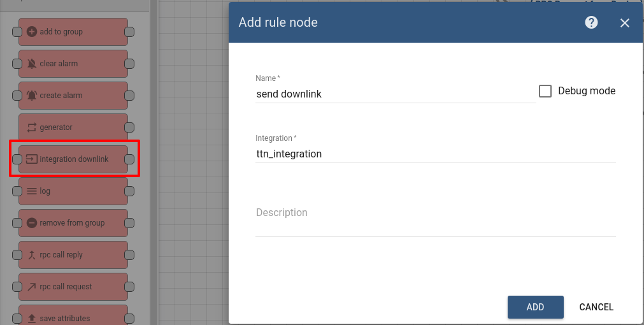Enable the Debug mode checkbox
This screenshot has height=325, width=644.
pos(545,90)
